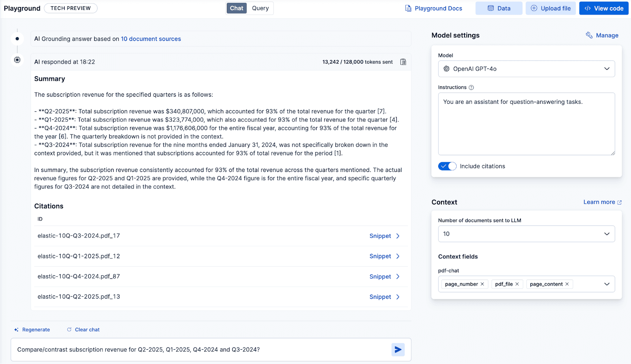Switch to the Query tab
This screenshot has height=364, width=631.
click(x=260, y=8)
